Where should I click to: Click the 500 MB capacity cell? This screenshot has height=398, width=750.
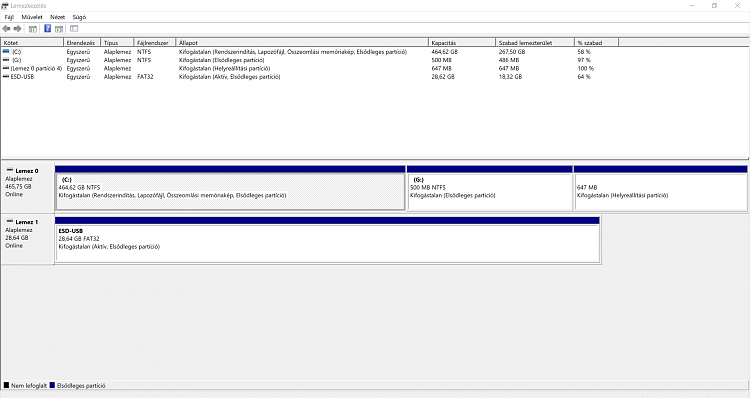point(441,60)
